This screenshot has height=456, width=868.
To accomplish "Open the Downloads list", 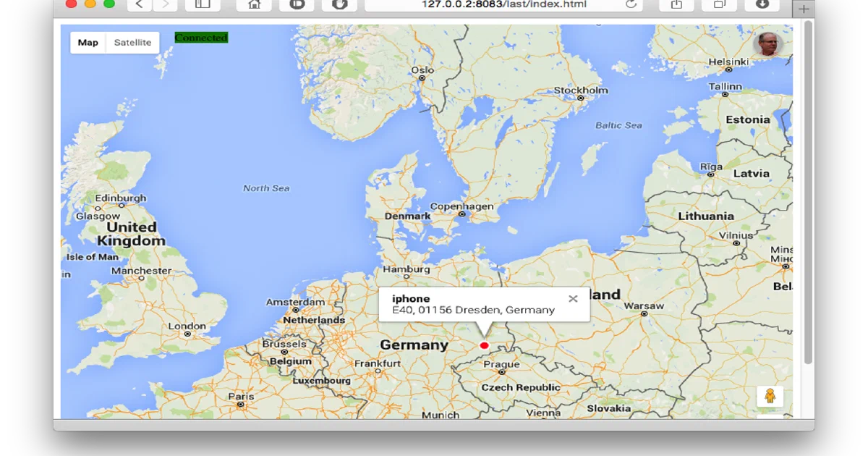I will (x=762, y=5).
